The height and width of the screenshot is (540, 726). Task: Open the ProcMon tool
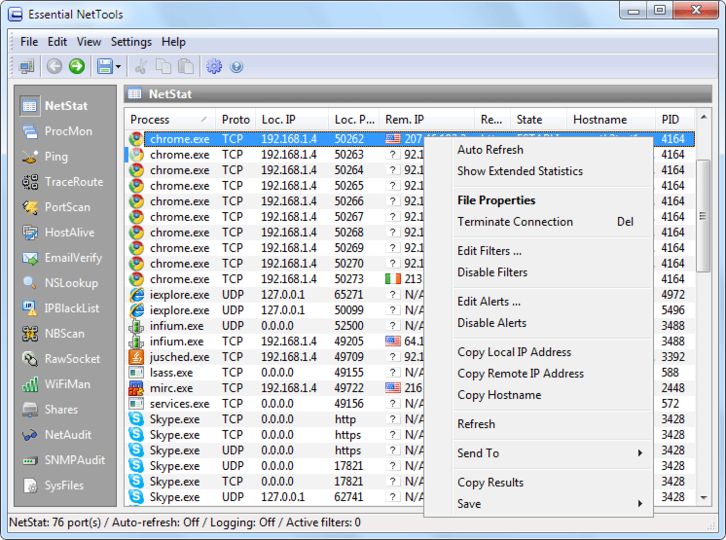(57, 132)
